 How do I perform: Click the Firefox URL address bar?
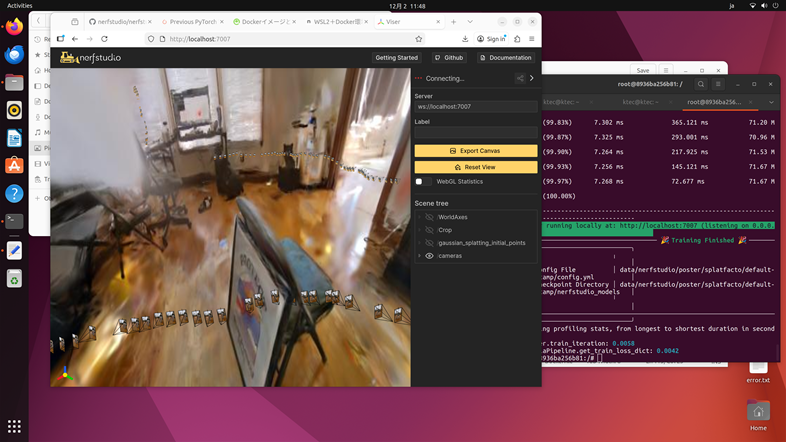[283, 39]
